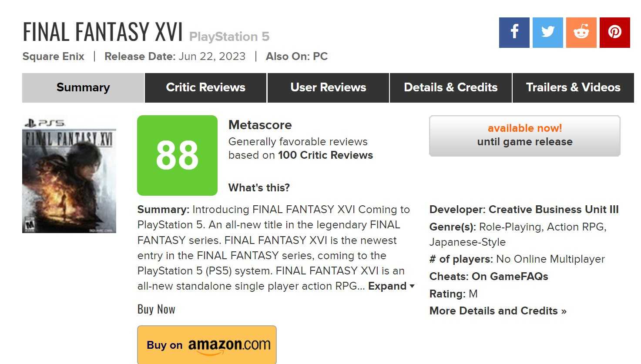The height and width of the screenshot is (364, 641).
Task: Click the "What's this?" Metascore link
Action: click(x=259, y=188)
